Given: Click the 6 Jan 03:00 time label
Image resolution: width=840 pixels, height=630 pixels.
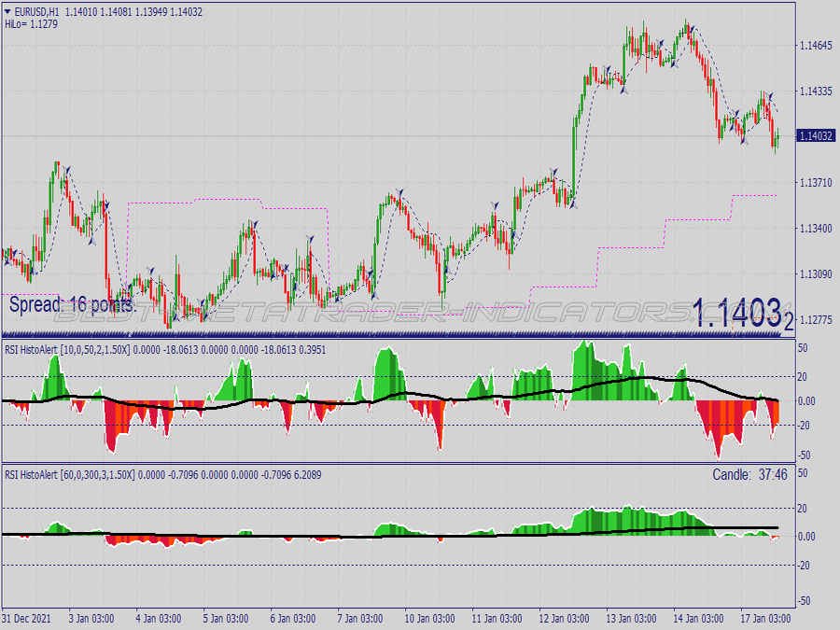Looking at the screenshot, I should [x=292, y=619].
